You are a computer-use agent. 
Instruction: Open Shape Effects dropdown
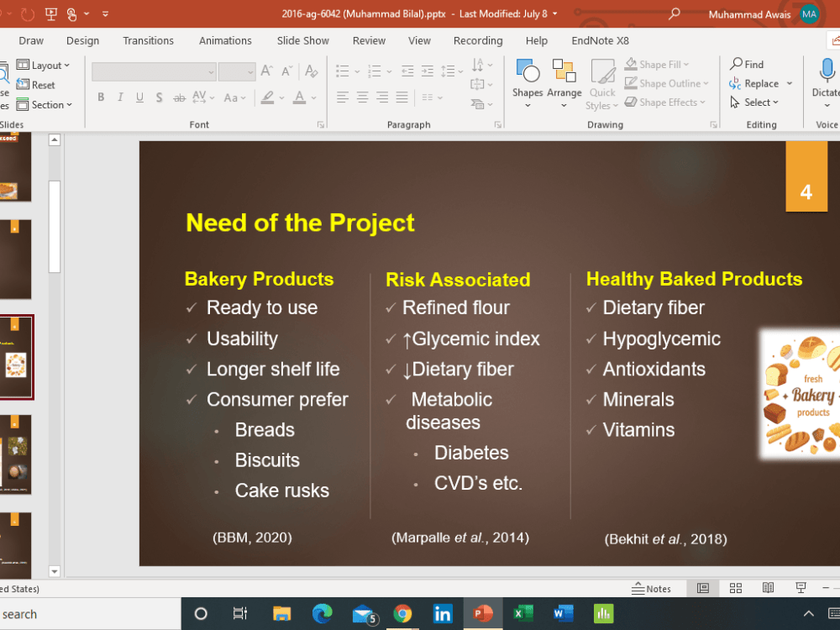(665, 102)
